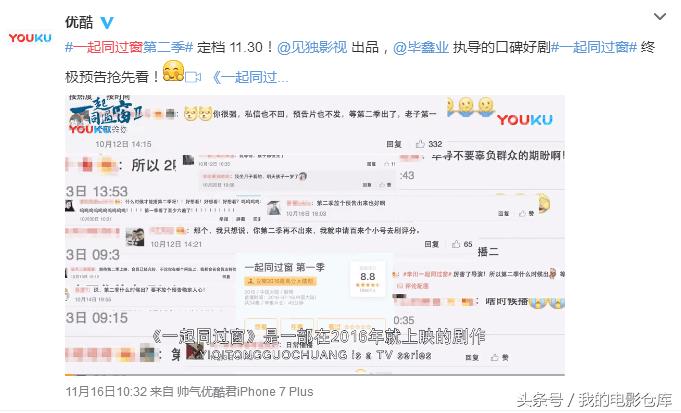The image size is (681, 413).
Task: Click the blue verified V badge
Action: click(x=107, y=22)
